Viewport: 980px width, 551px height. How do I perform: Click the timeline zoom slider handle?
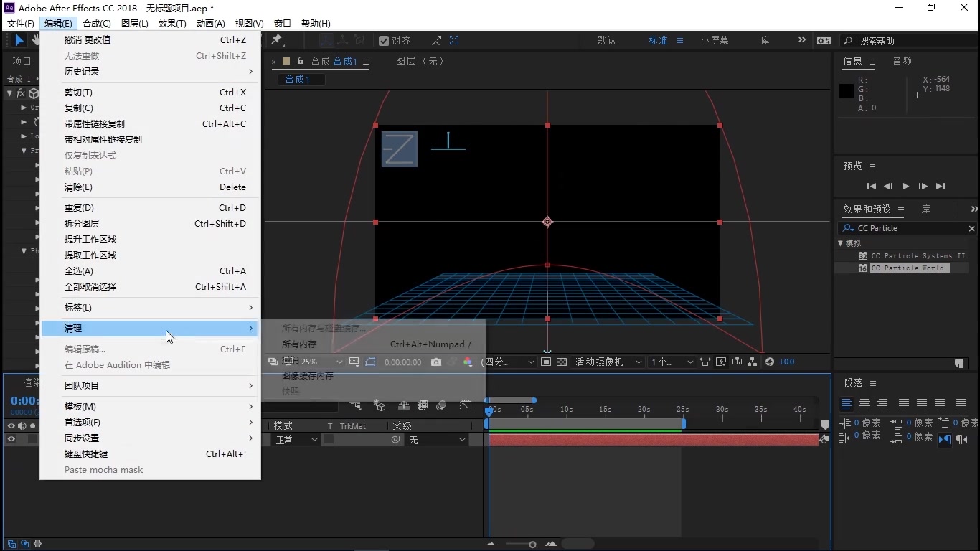(x=532, y=545)
